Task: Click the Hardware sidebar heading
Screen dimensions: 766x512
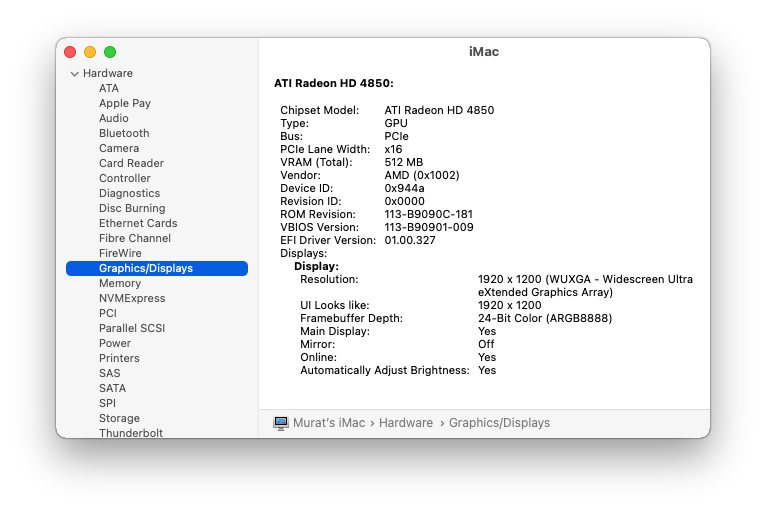Action: click(107, 73)
